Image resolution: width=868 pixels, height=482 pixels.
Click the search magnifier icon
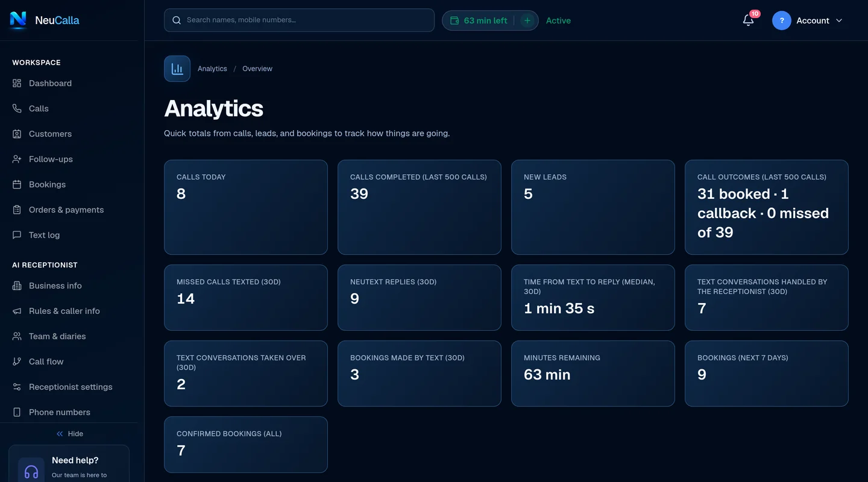click(177, 20)
